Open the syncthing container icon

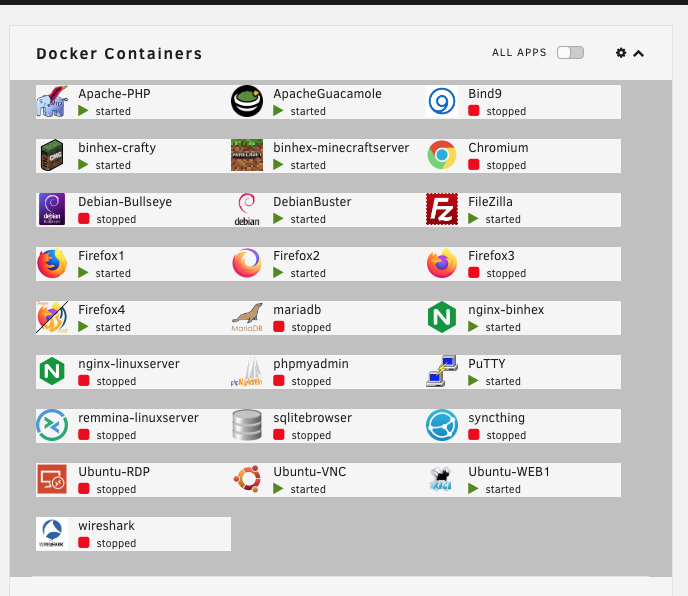point(442,425)
